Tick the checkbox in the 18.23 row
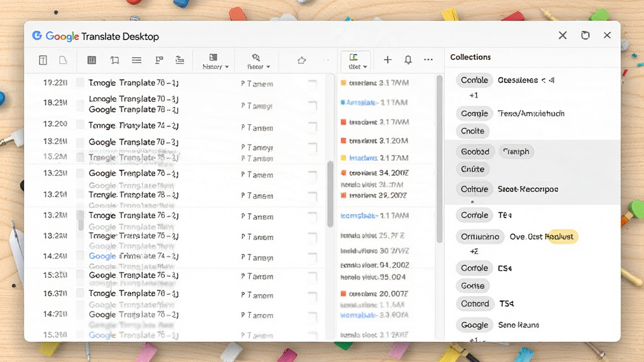The image size is (644, 362). point(80,104)
